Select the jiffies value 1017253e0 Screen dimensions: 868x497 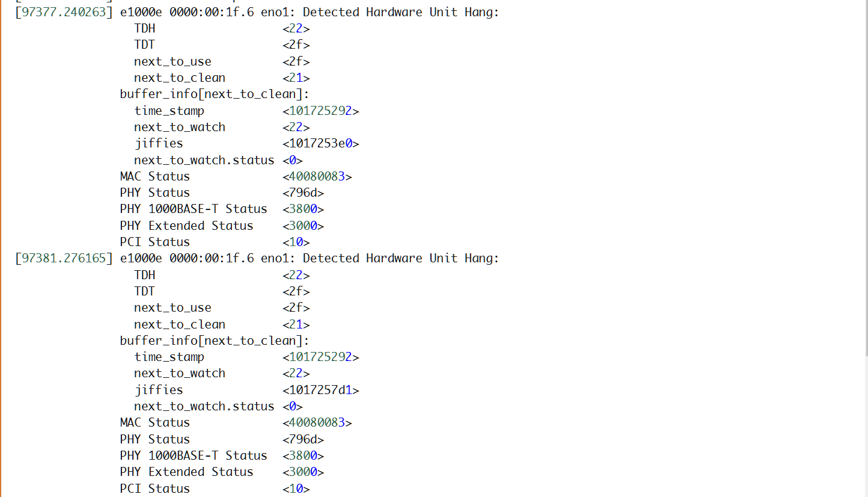point(321,144)
